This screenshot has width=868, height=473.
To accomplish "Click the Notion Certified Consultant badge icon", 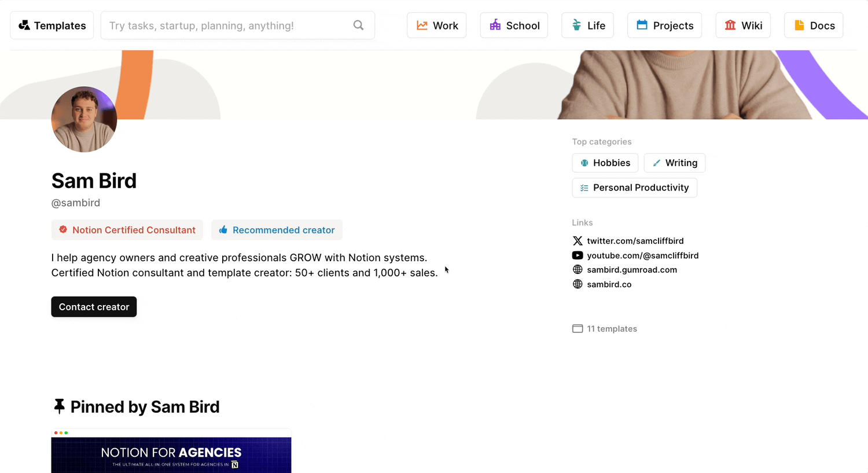I will pos(63,230).
